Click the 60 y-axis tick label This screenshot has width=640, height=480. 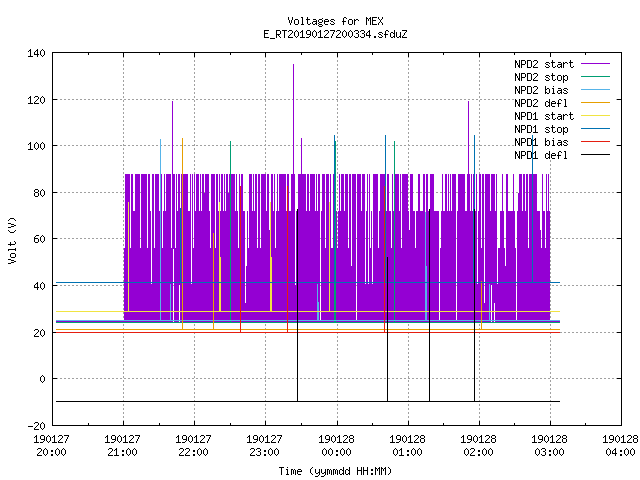[39, 239]
